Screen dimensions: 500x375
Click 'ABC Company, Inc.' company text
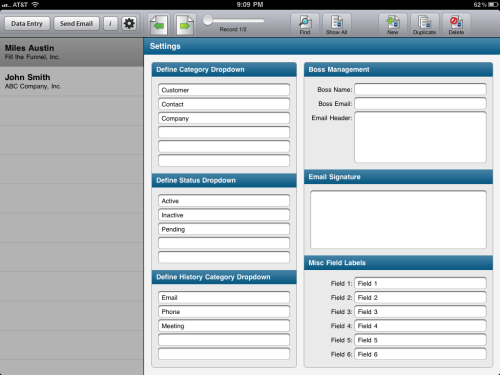[x=33, y=86]
